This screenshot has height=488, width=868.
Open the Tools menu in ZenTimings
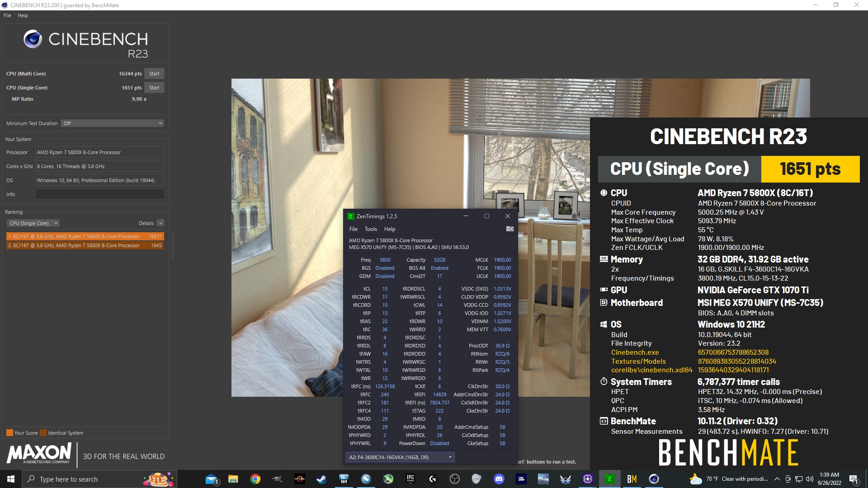tap(371, 229)
